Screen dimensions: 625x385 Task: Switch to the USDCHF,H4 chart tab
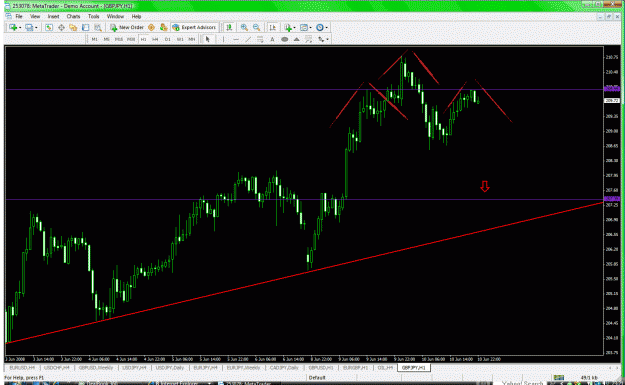(57, 367)
